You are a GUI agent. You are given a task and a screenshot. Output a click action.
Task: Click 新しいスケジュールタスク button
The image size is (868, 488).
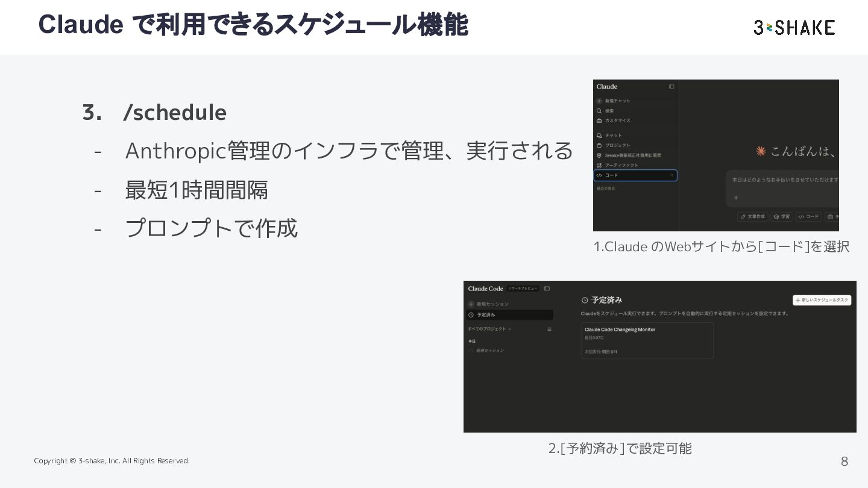tap(822, 300)
